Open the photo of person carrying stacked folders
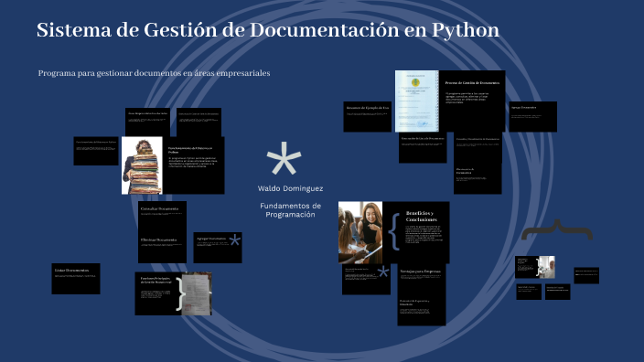This screenshot has height=362, width=644. click(142, 165)
